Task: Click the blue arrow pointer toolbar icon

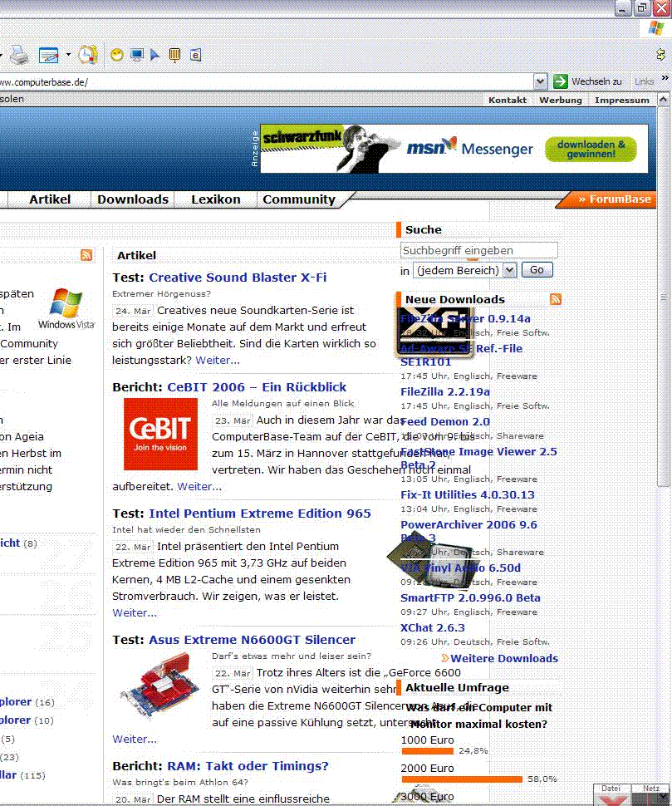Action: point(155,55)
